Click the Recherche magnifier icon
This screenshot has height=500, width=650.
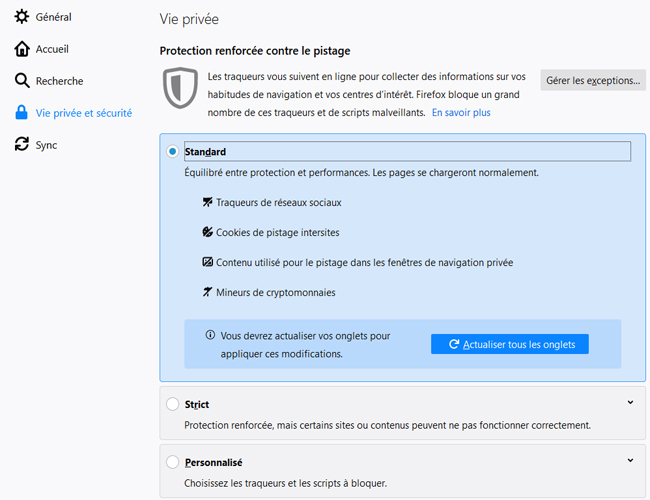(22, 81)
